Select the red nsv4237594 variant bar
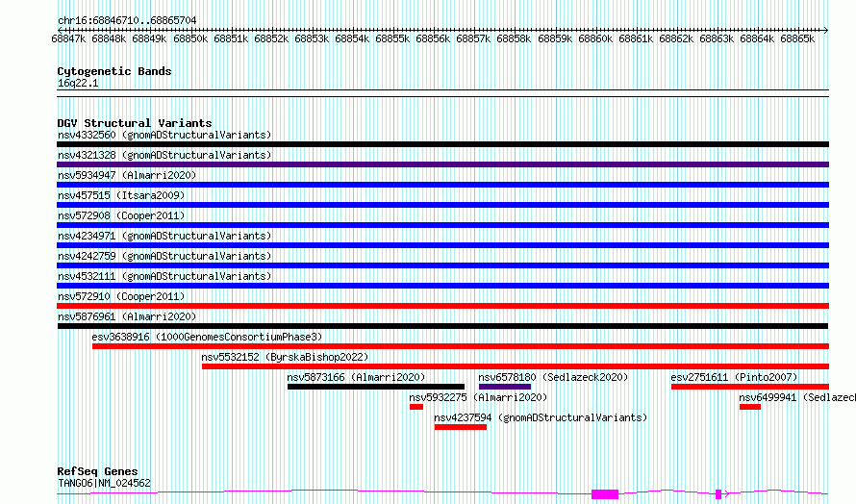This screenshot has height=504, width=856. point(461,427)
